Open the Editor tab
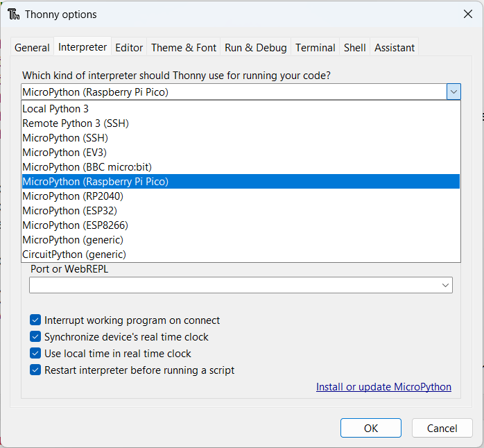 [x=129, y=48]
